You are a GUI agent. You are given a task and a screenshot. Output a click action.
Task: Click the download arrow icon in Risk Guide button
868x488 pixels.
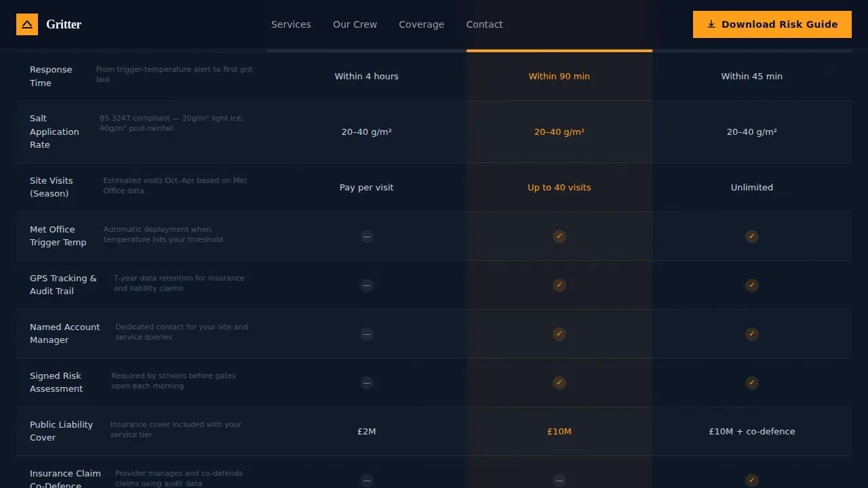[711, 24]
